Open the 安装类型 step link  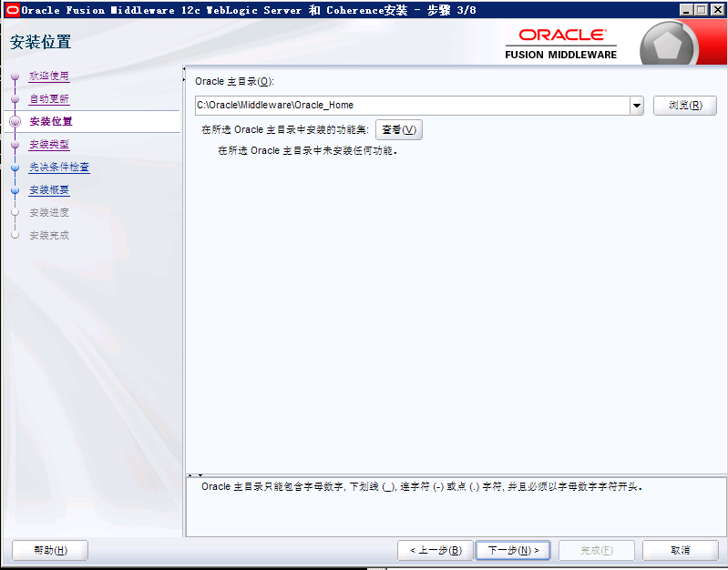pos(49,144)
